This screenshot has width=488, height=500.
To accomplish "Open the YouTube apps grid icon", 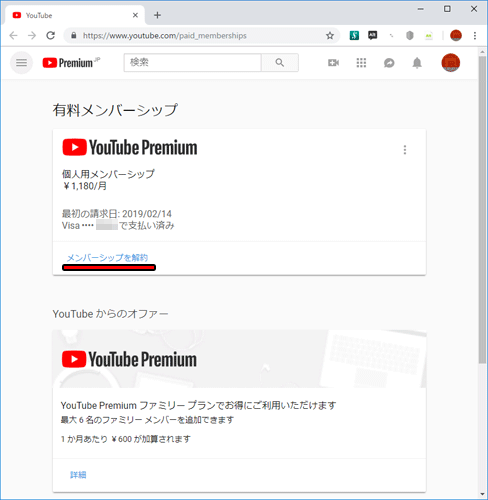I will 361,63.
